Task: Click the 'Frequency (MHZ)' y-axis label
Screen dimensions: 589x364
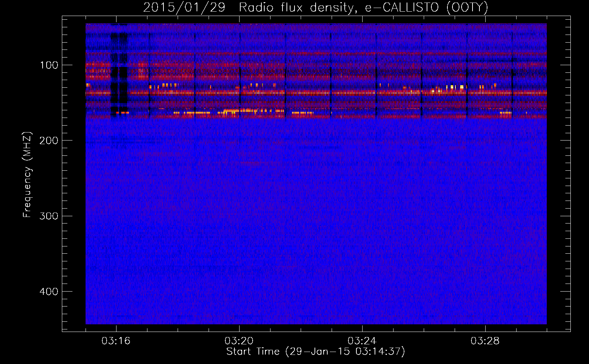Action: (x=27, y=175)
